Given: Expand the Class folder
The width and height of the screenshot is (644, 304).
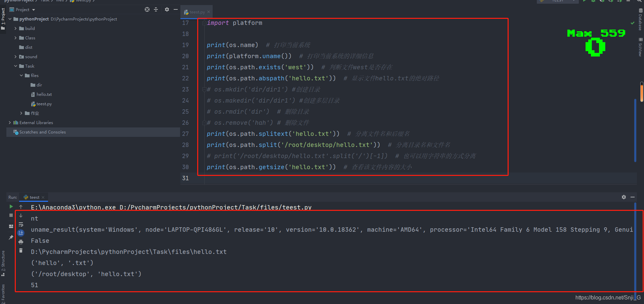Looking at the screenshot, I should (x=15, y=38).
